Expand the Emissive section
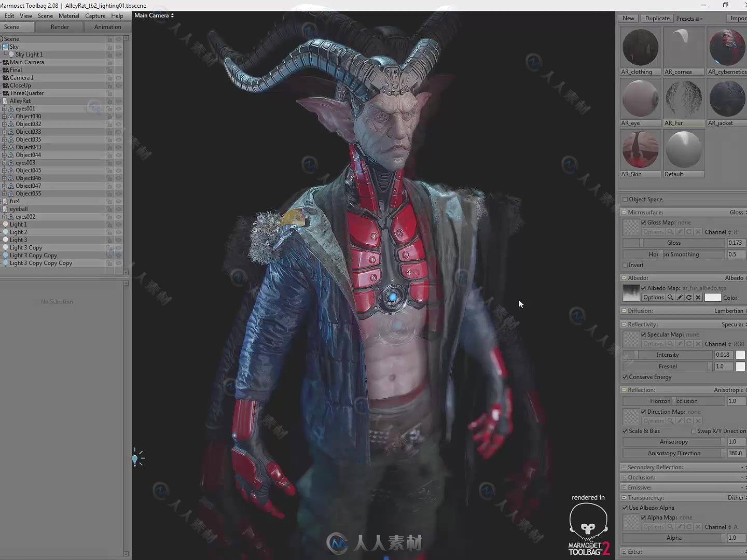 [624, 488]
